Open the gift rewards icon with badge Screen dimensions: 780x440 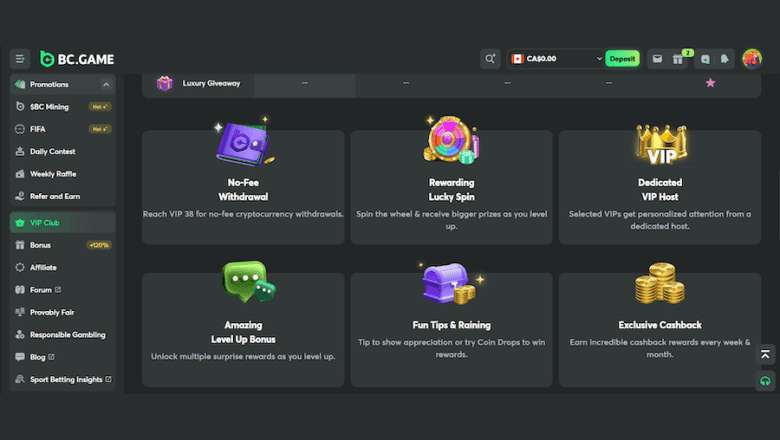click(678, 59)
